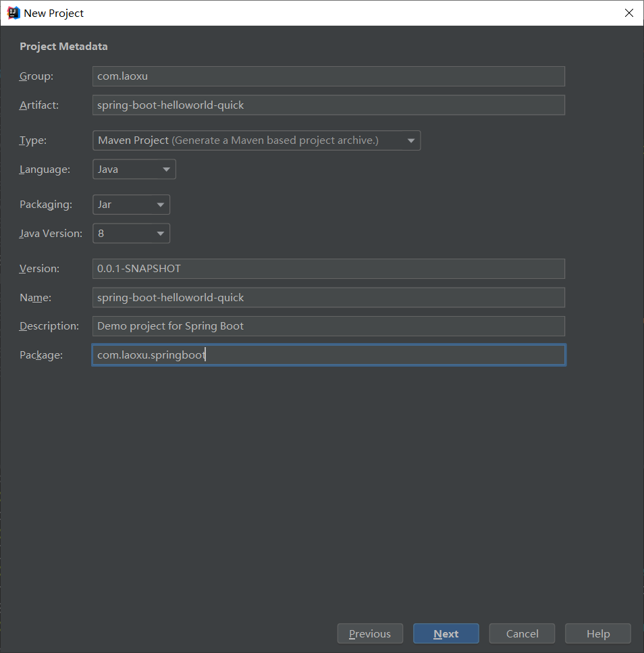Click the Artifact label
The height and width of the screenshot is (653, 644).
point(39,105)
